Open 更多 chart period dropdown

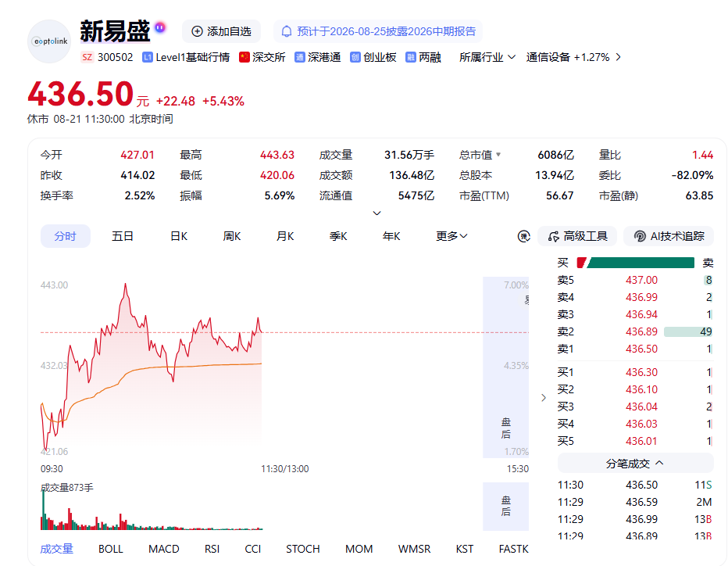point(451,236)
